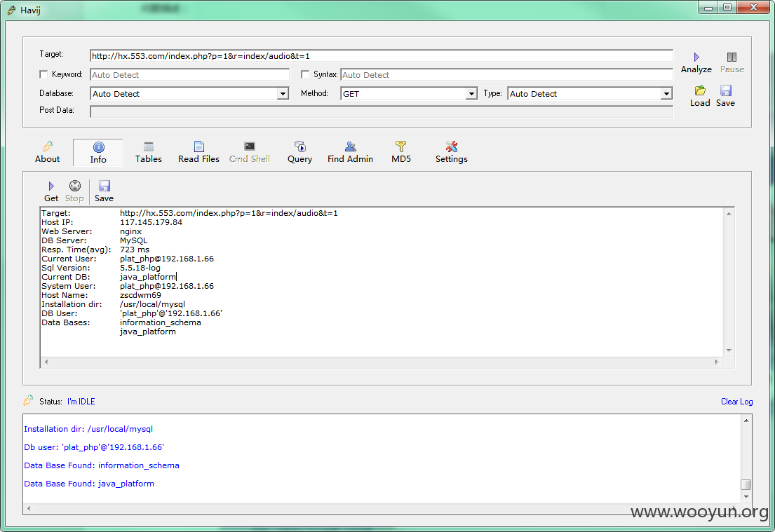Click log panel scrollbar down arrow

click(746, 496)
